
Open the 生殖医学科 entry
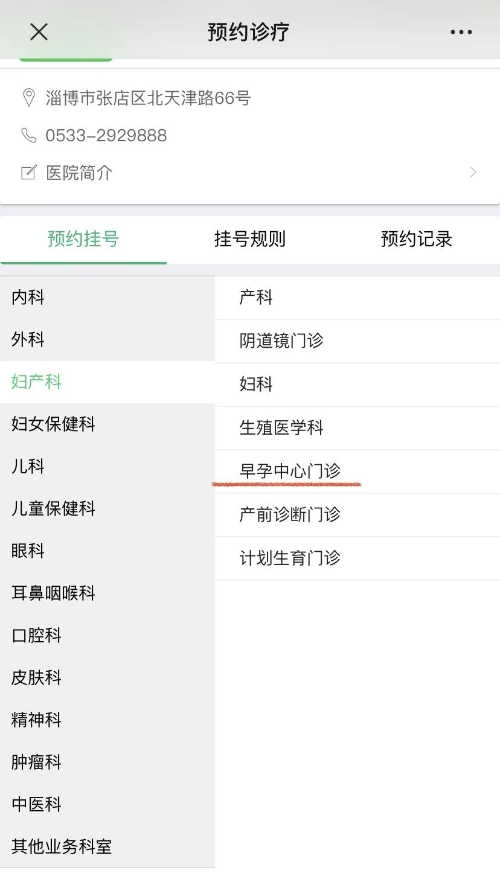(358, 428)
